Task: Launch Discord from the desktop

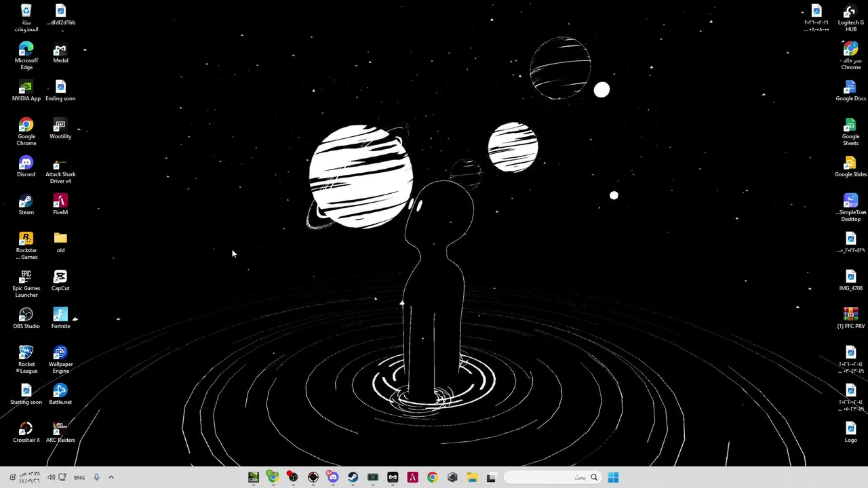Action: tap(26, 167)
